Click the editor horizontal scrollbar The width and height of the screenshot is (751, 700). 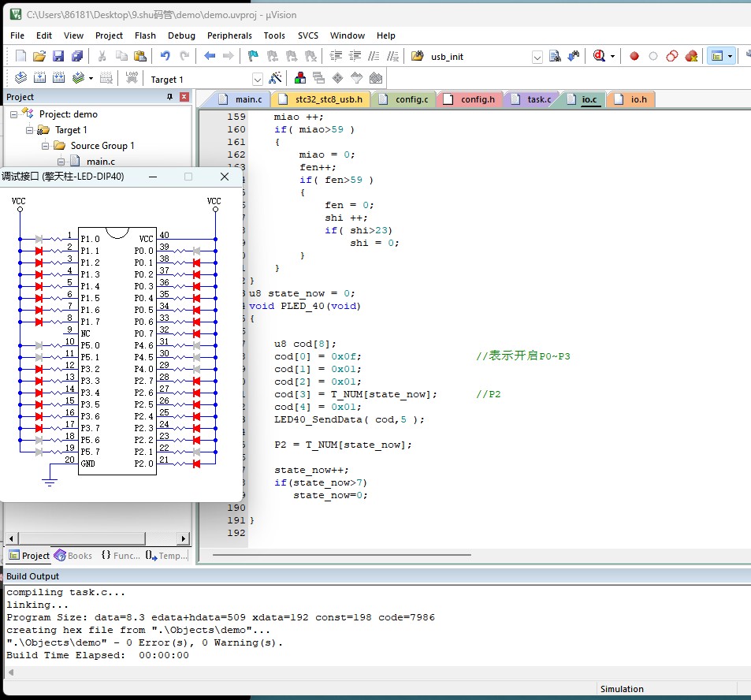pyautogui.click(x=341, y=555)
